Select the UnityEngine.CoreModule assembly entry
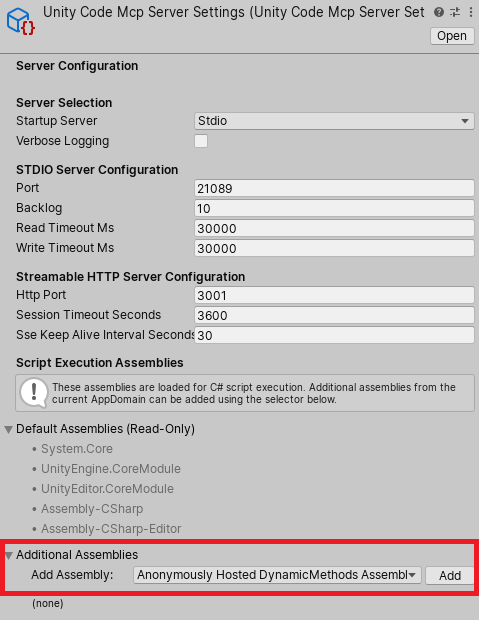 [111, 469]
